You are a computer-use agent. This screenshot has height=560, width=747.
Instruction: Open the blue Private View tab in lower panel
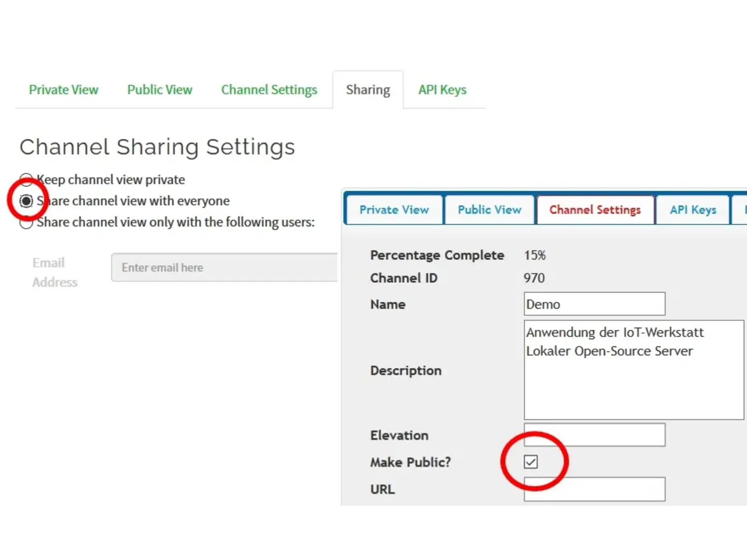coord(394,210)
